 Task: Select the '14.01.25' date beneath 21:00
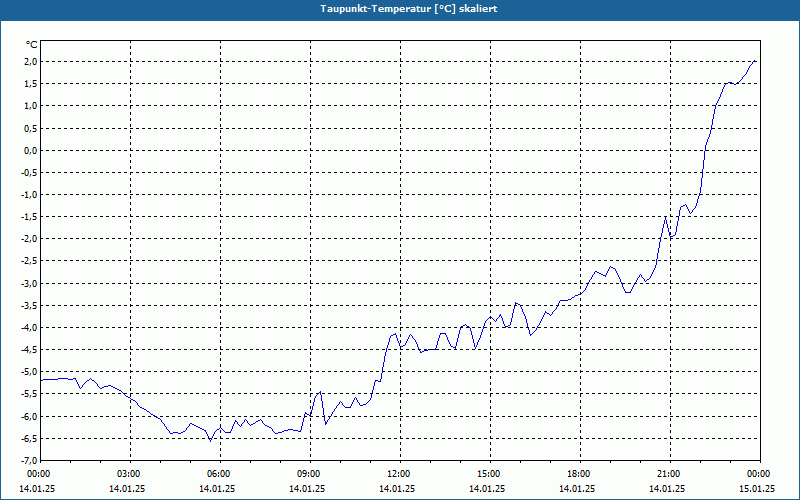[x=667, y=488]
